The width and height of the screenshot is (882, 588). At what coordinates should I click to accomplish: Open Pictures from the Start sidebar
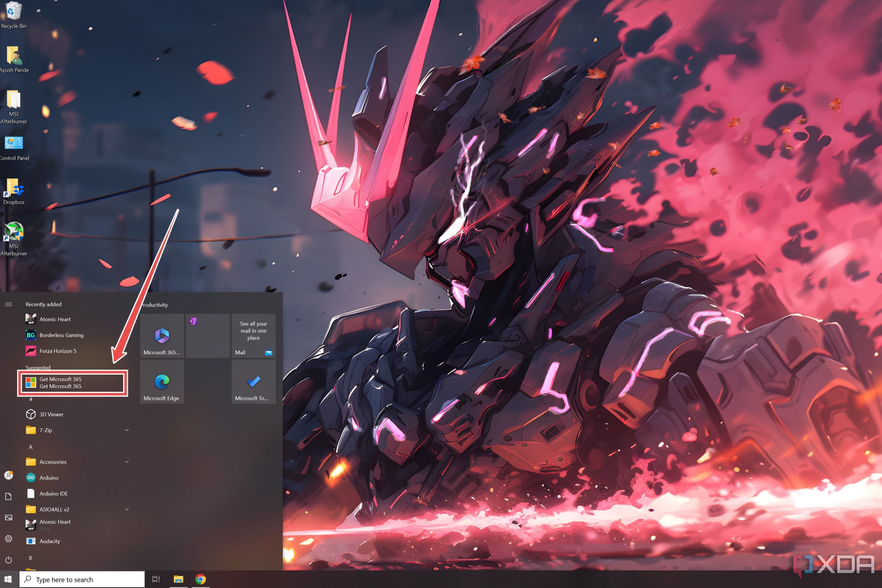point(9,517)
